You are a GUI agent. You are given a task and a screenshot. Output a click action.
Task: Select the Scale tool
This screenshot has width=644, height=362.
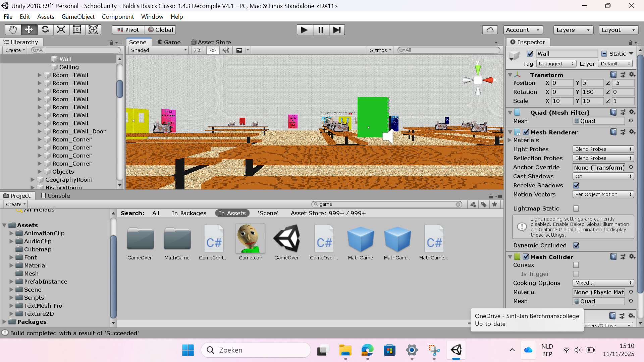coord(61,29)
